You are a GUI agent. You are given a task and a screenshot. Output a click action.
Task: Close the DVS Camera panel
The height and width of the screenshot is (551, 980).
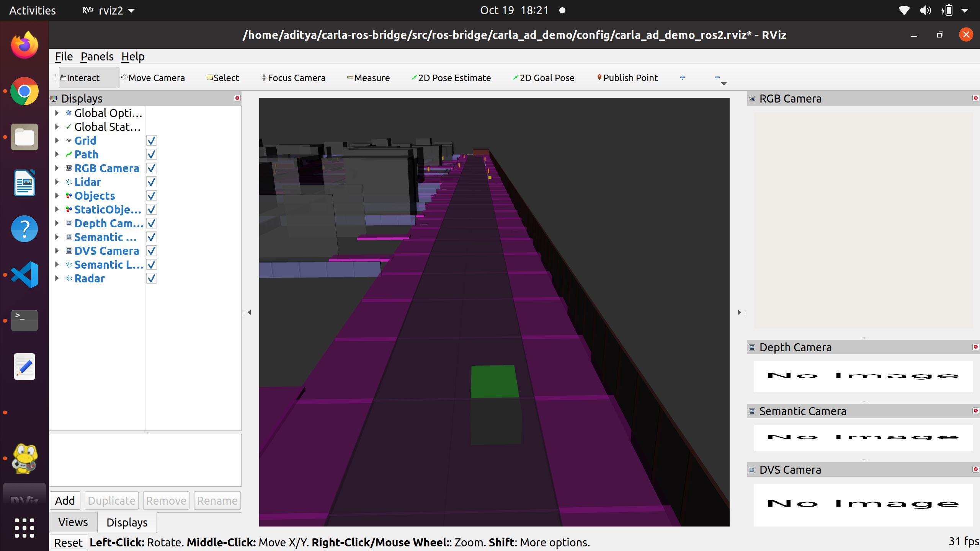pyautogui.click(x=975, y=469)
